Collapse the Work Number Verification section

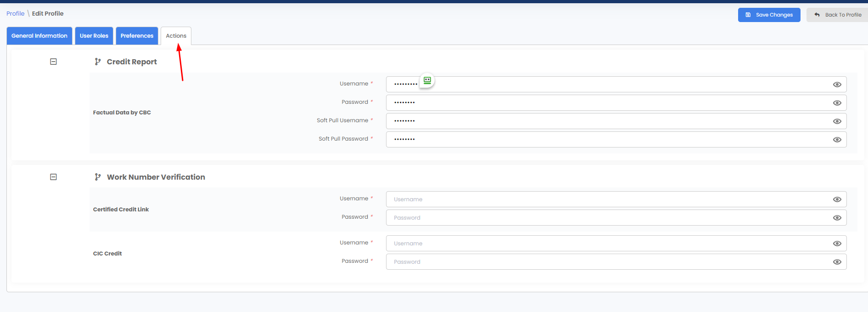[53, 177]
